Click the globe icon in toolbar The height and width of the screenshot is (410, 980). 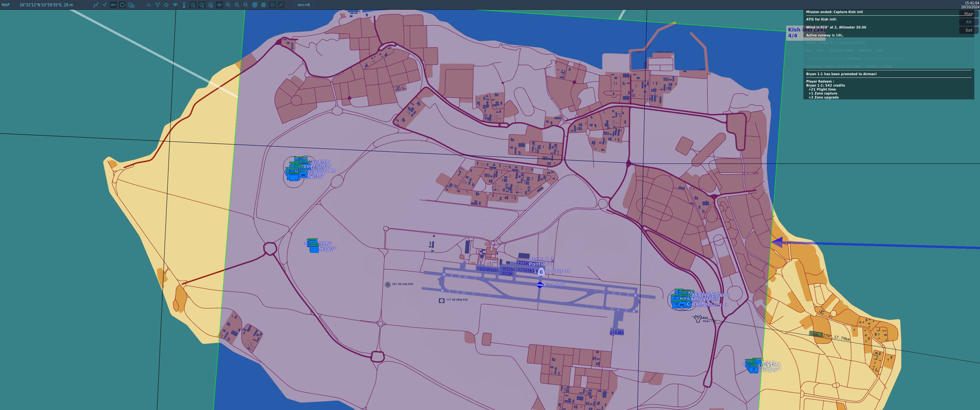tap(263, 5)
